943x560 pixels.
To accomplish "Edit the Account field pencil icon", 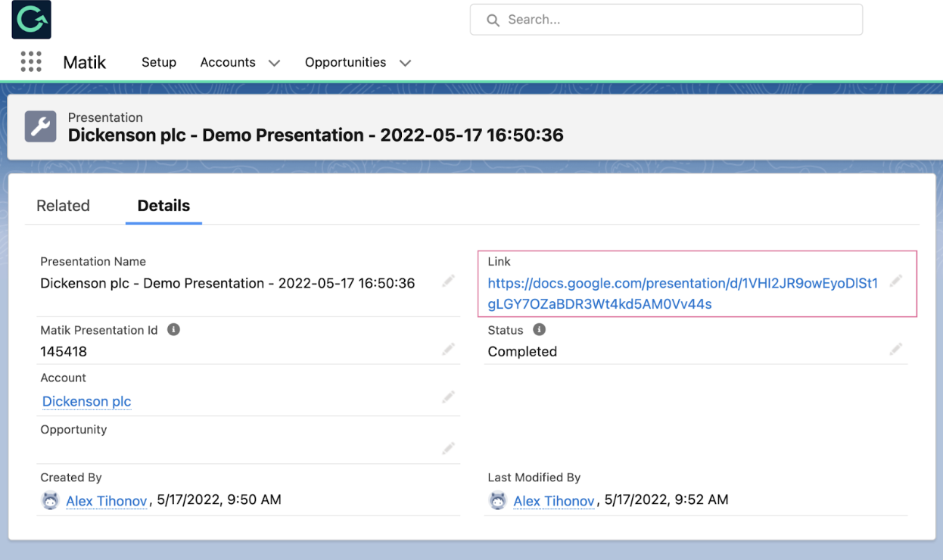I will pos(449,397).
